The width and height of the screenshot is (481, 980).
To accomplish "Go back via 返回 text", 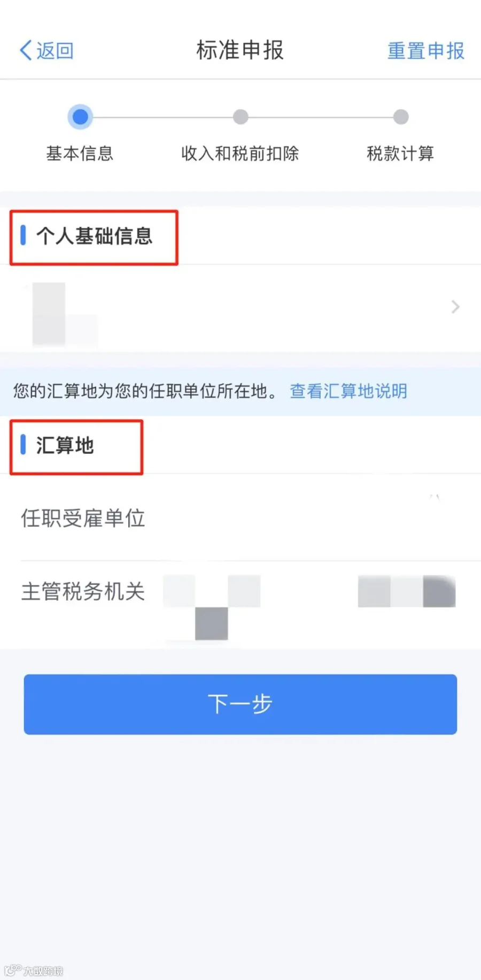I will click(55, 51).
